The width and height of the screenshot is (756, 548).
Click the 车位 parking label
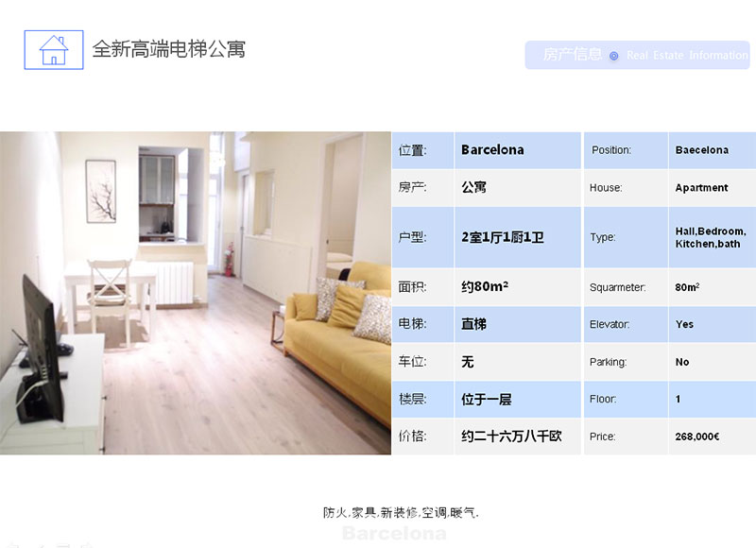[x=412, y=362]
